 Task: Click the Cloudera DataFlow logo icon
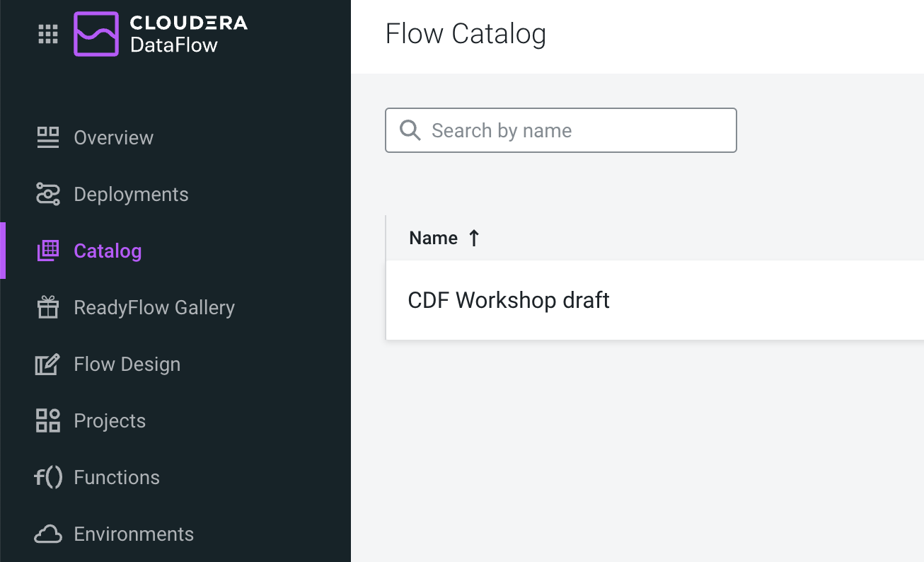tap(96, 33)
